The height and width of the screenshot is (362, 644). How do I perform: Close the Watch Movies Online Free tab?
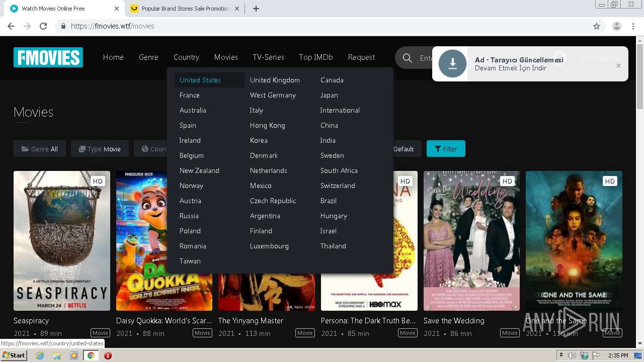tap(117, 9)
